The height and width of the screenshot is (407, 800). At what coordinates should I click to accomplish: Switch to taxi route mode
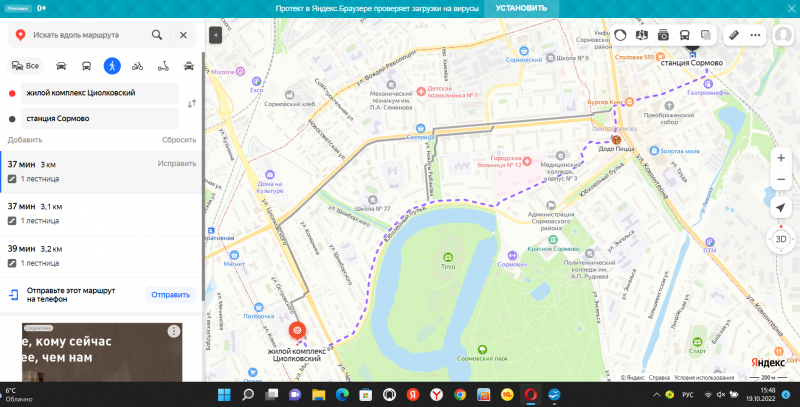coord(189,66)
